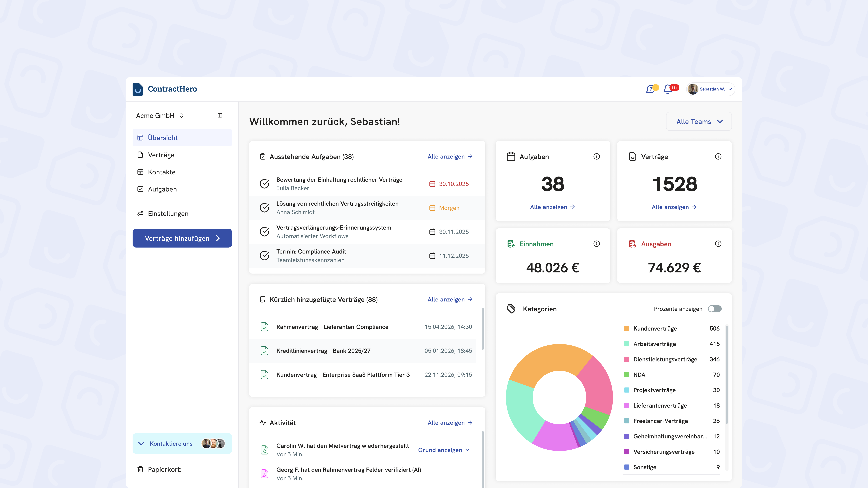The image size is (868, 488).
Task: Open the help chat bubble icon
Action: tap(650, 89)
